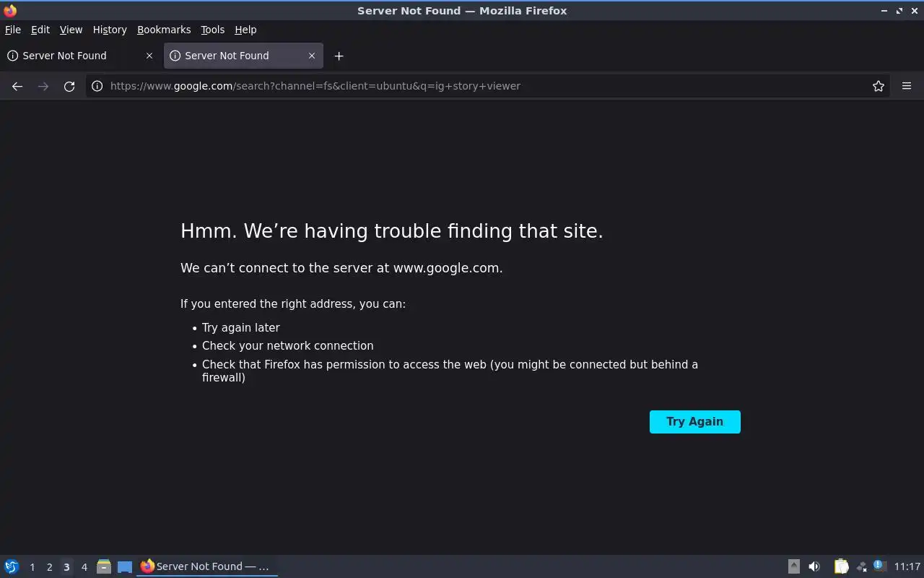The image size is (924, 578).
Task: Click the blue show desktop taskbar icon
Action: [x=125, y=566]
